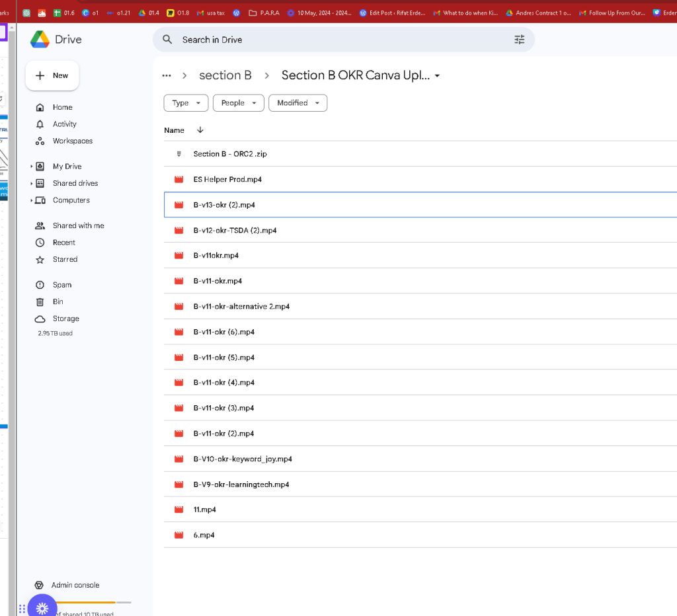The height and width of the screenshot is (616, 677).
Task: Open current folder dropdown menu
Action: (438, 75)
